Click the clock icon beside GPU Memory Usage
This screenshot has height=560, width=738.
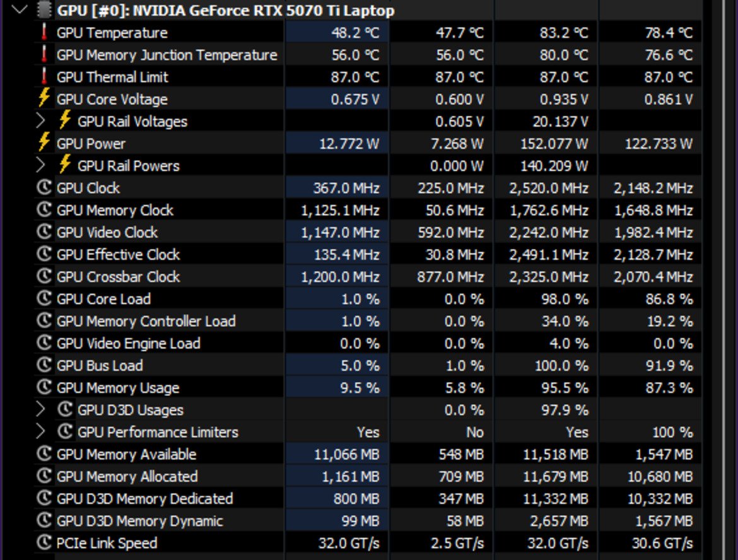pyautogui.click(x=44, y=387)
